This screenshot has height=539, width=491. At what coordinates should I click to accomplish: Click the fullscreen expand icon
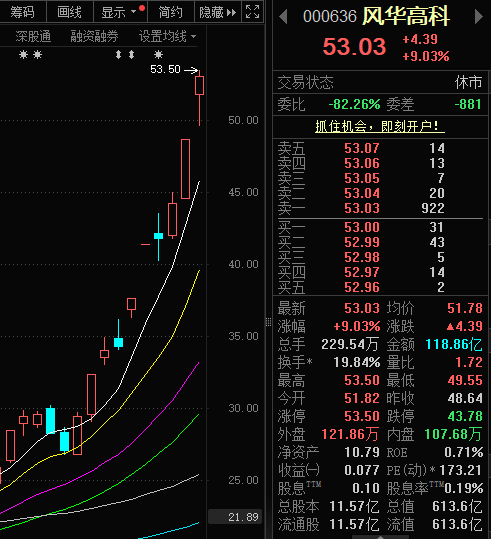pyautogui.click(x=252, y=12)
